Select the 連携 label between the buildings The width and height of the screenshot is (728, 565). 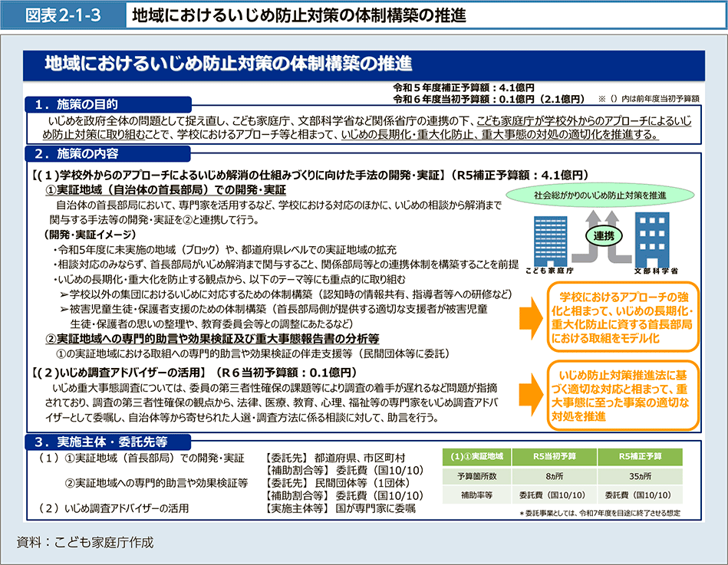coord(602,238)
